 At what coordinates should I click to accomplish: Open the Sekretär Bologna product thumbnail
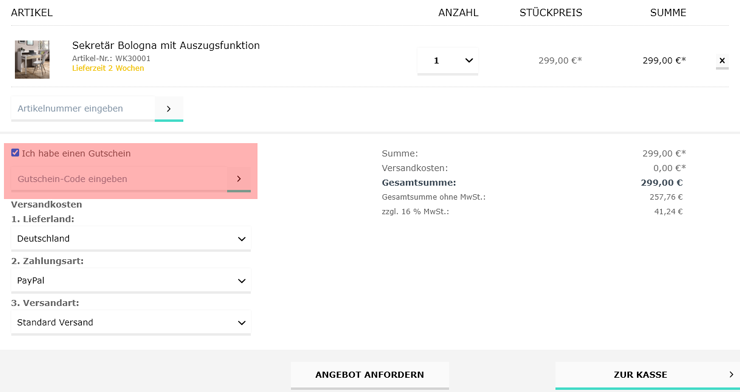tap(32, 59)
